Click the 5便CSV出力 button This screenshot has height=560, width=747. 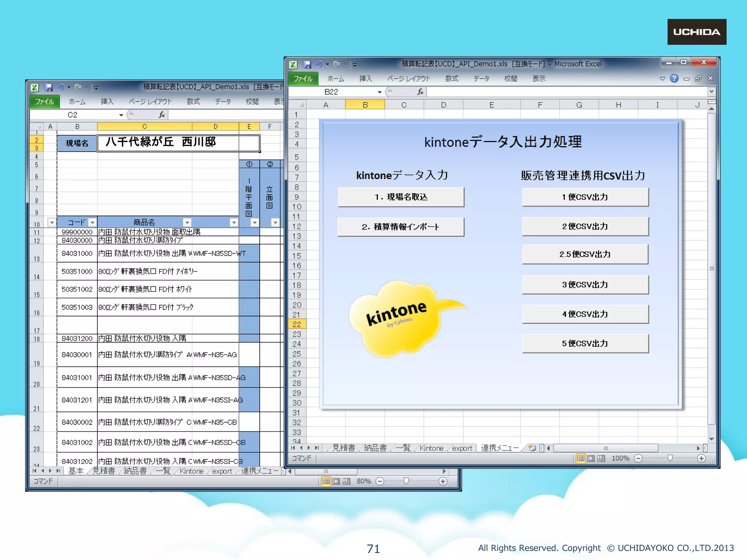coord(585,343)
